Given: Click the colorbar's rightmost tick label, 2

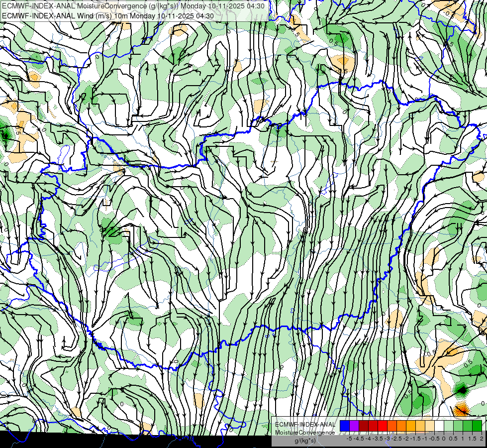Looking at the screenshot, I should (x=482, y=439).
